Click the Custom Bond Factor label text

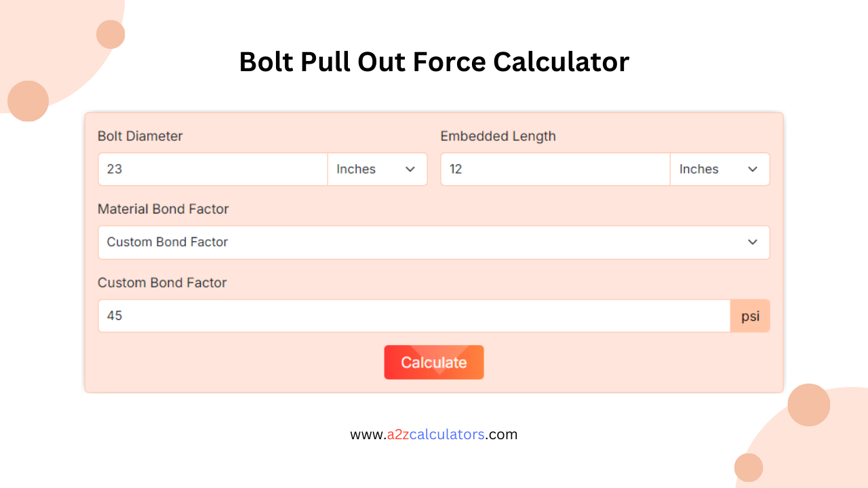(x=162, y=283)
